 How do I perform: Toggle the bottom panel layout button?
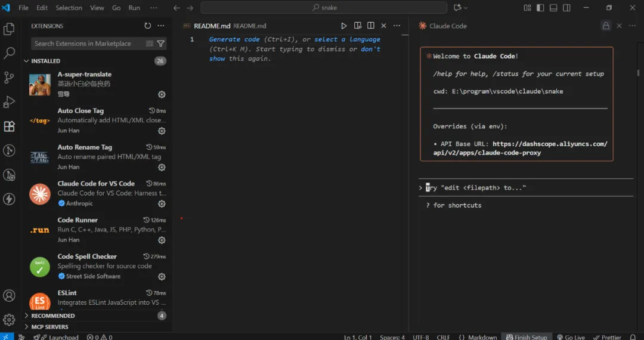point(553,8)
